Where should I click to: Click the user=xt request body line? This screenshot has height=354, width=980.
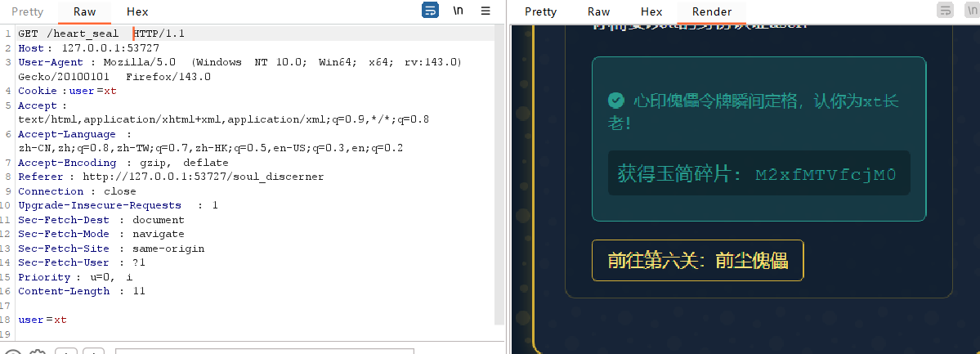coord(43,320)
